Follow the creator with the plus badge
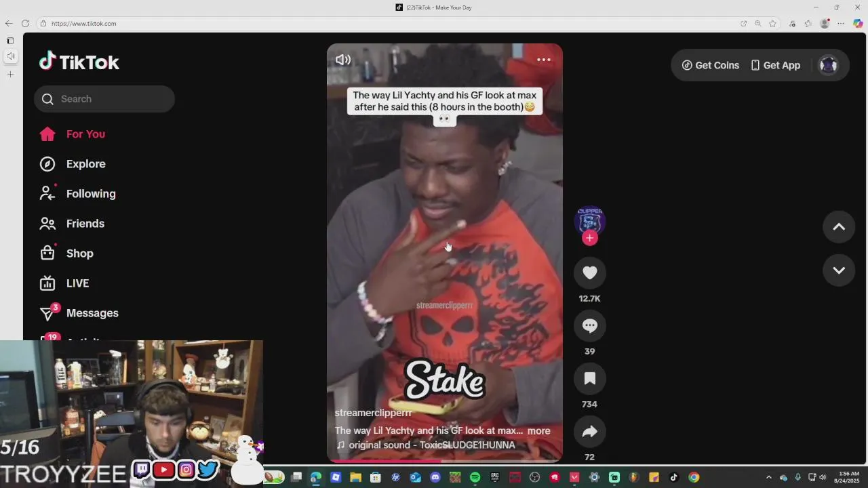The image size is (868, 488). 589,238
